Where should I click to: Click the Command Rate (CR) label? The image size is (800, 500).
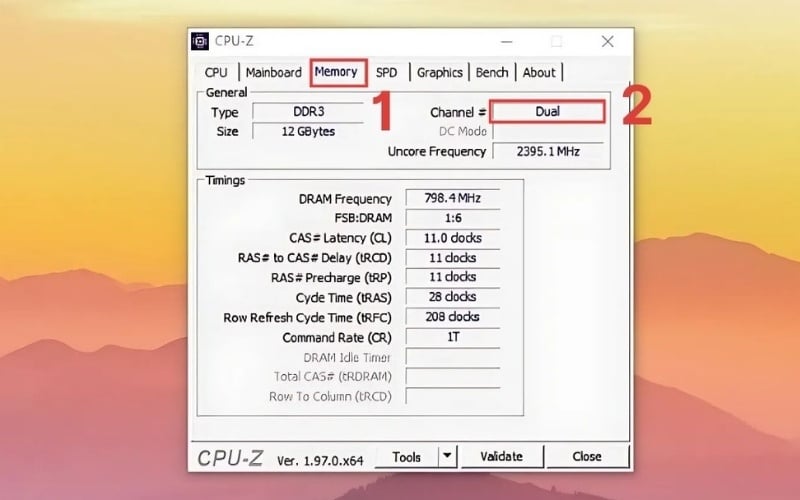click(337, 338)
